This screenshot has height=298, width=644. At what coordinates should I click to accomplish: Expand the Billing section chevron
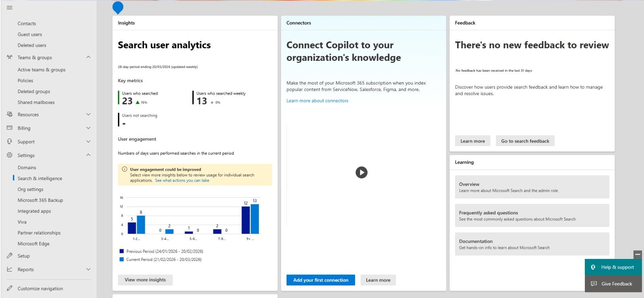[89, 128]
